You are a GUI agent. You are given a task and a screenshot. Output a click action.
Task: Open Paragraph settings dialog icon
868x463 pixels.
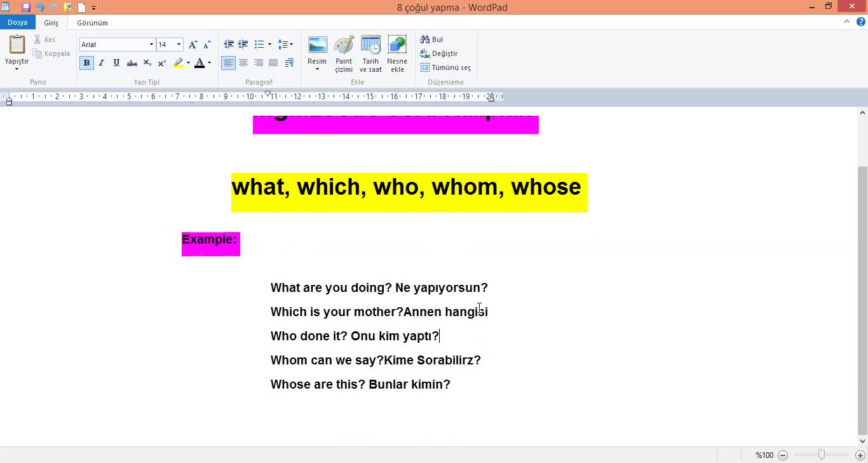coord(289,63)
